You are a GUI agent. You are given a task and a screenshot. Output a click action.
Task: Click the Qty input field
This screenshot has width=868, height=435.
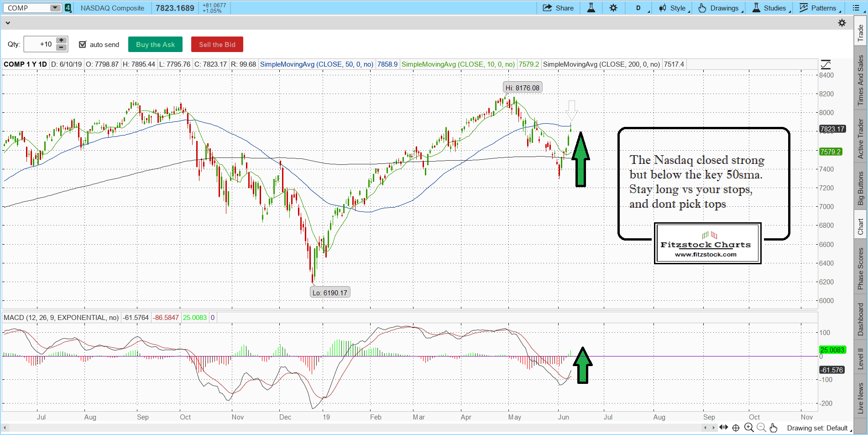pos(39,44)
